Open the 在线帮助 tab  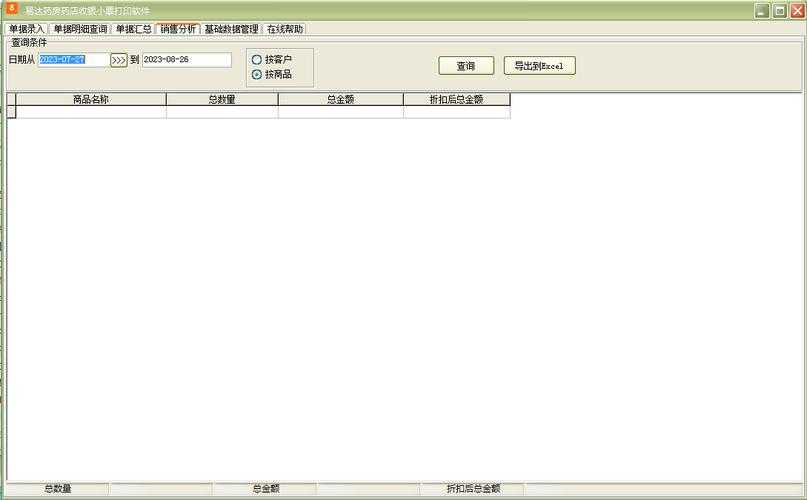285,29
